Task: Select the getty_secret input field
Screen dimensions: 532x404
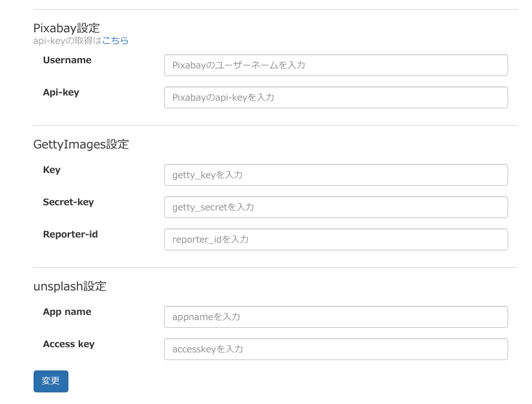Action: tap(336, 207)
